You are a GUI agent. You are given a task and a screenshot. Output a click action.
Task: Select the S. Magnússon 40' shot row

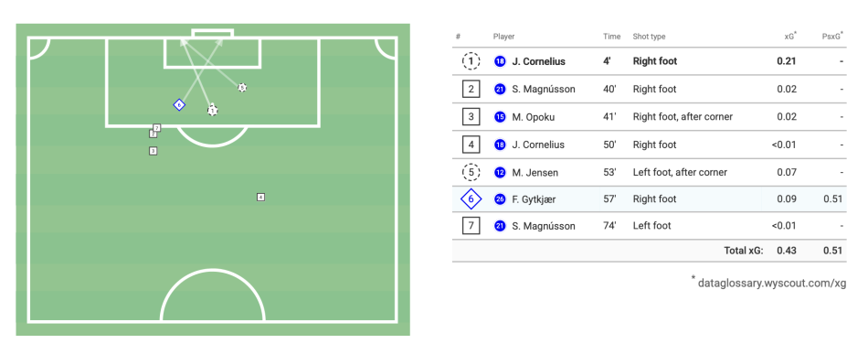[650, 90]
